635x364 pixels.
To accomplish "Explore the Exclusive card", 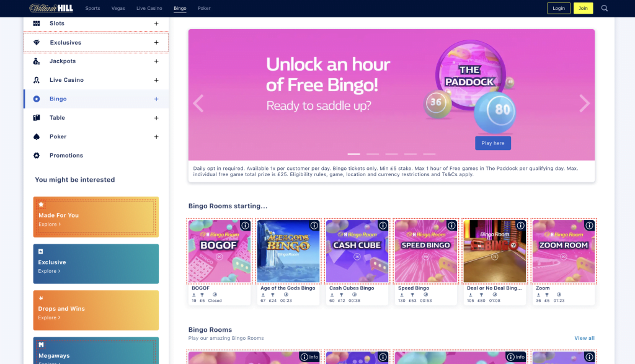I will [x=96, y=264].
